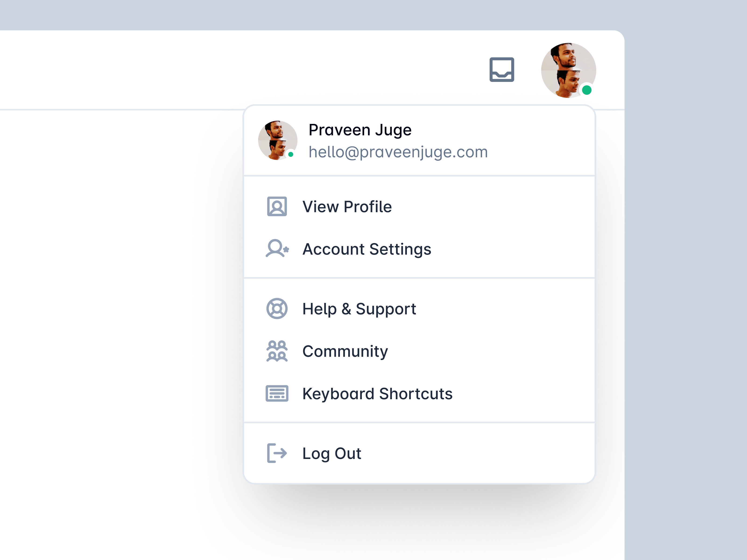The image size is (747, 560).
Task: Choose Community from the dropdown menu
Action: click(419, 351)
